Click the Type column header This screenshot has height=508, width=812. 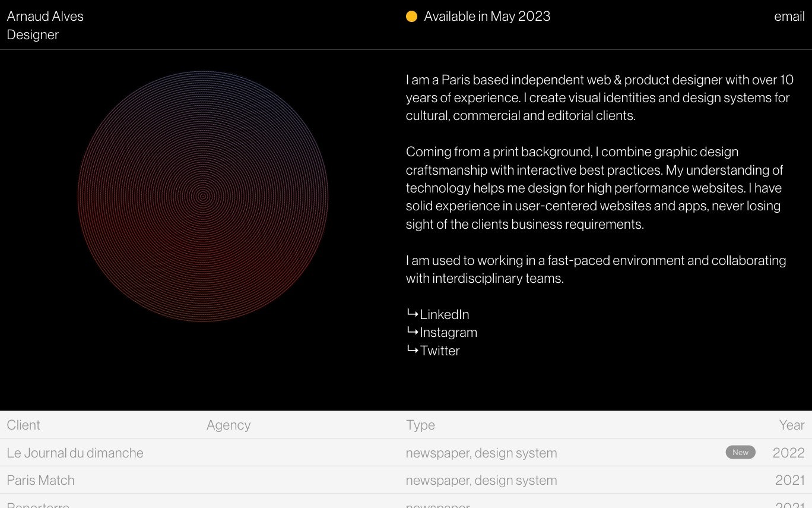coord(420,425)
